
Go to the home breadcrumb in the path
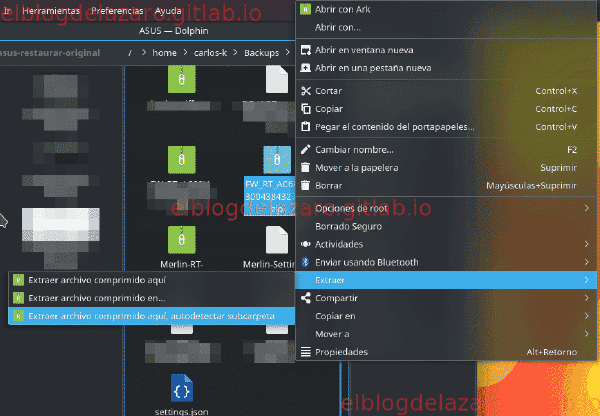click(164, 53)
